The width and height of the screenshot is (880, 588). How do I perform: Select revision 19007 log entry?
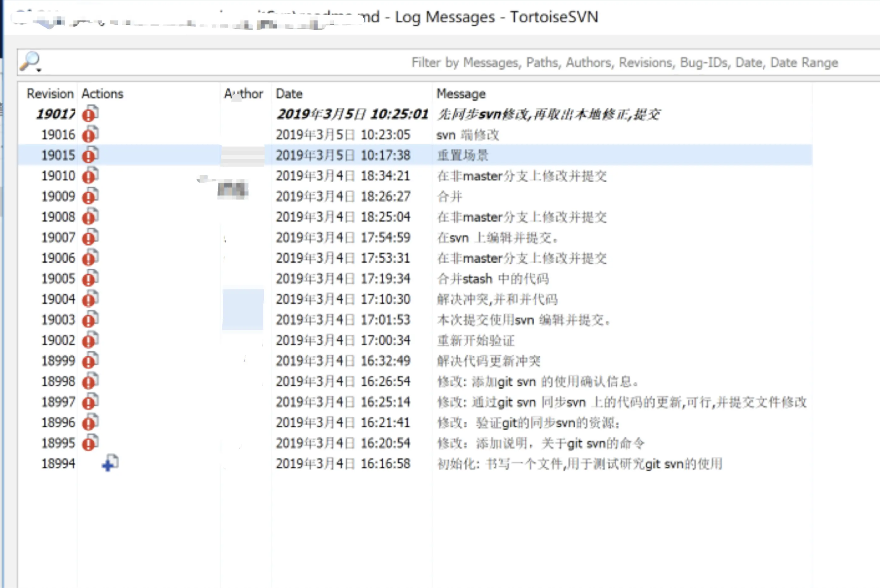58,237
